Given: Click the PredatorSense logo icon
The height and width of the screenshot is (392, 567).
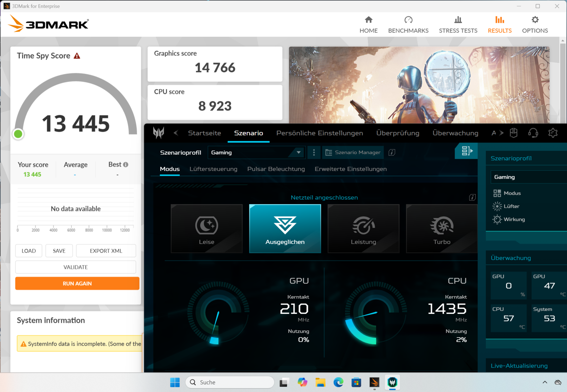Looking at the screenshot, I should pyautogui.click(x=158, y=133).
